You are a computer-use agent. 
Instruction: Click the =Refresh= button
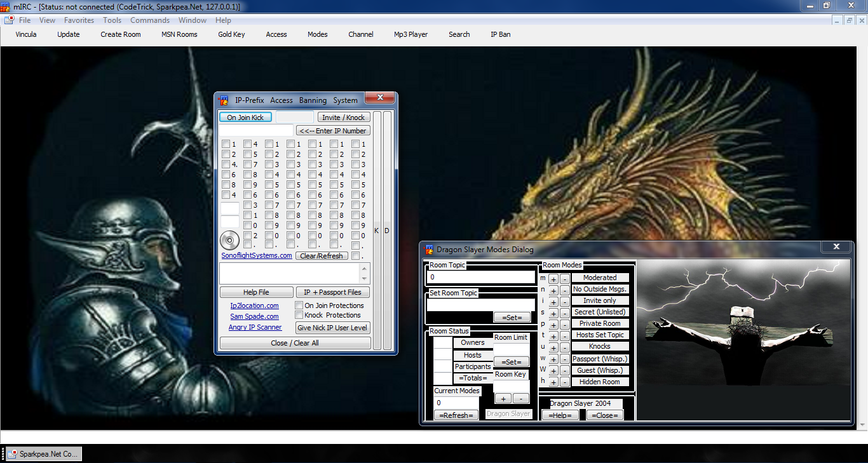(x=456, y=415)
